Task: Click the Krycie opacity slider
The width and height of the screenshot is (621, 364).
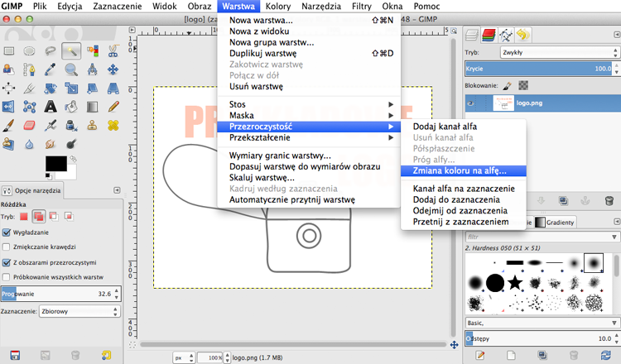Action: pos(539,69)
